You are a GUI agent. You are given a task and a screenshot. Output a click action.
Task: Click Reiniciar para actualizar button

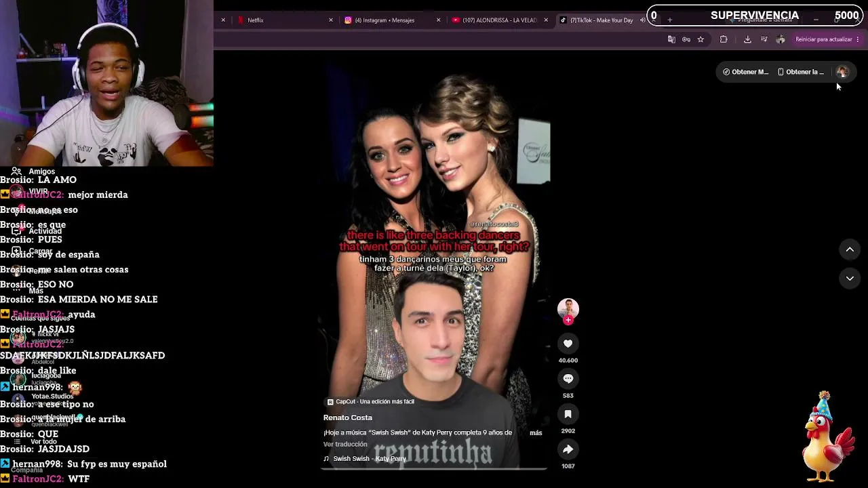[x=823, y=39]
